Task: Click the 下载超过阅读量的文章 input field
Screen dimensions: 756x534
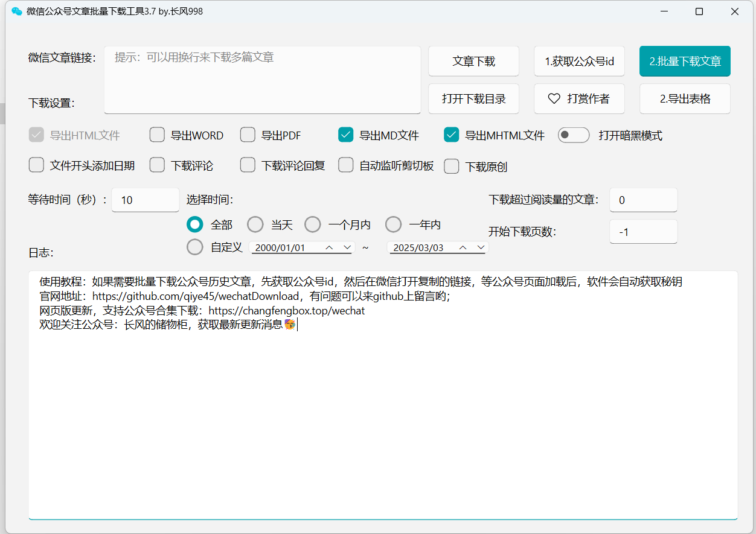Action: click(644, 200)
